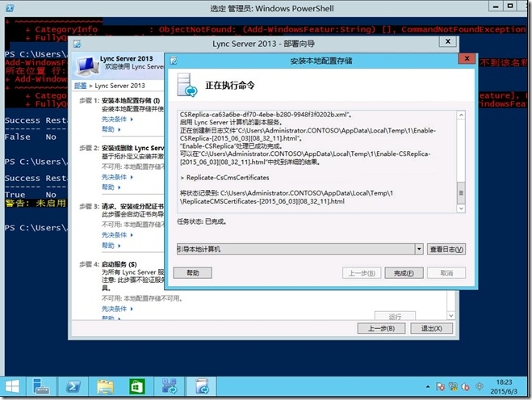Viewport: 532px width, 400px height.
Task: Expand 先决条件 under step 3
Action: click(x=117, y=234)
